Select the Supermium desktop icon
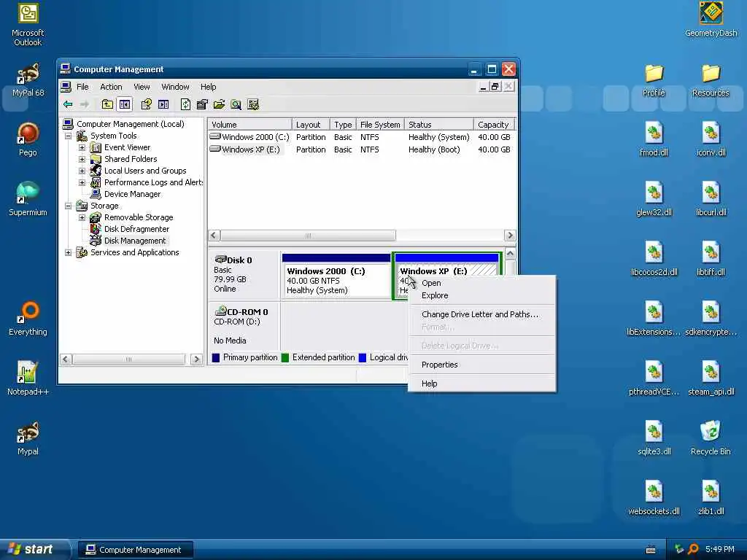Image resolution: width=747 pixels, height=560 pixels. point(28,200)
